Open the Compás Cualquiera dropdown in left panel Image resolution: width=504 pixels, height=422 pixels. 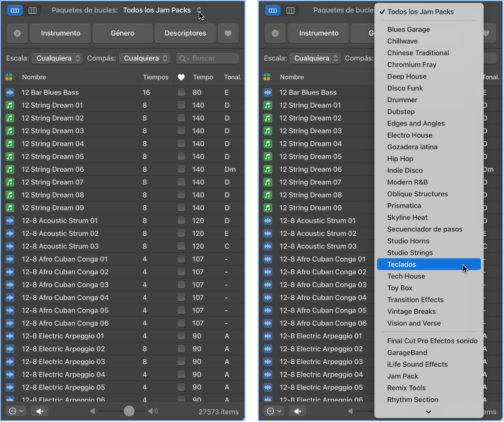[x=144, y=58]
